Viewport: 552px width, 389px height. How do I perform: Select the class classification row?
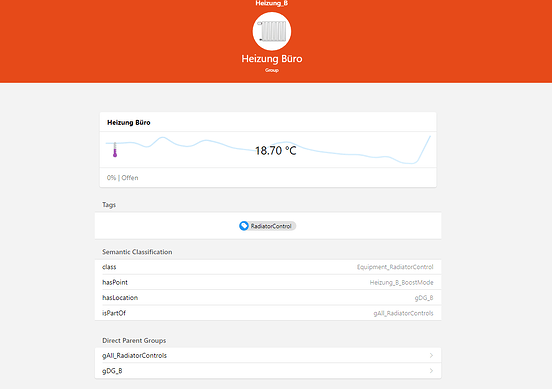[x=268, y=267]
